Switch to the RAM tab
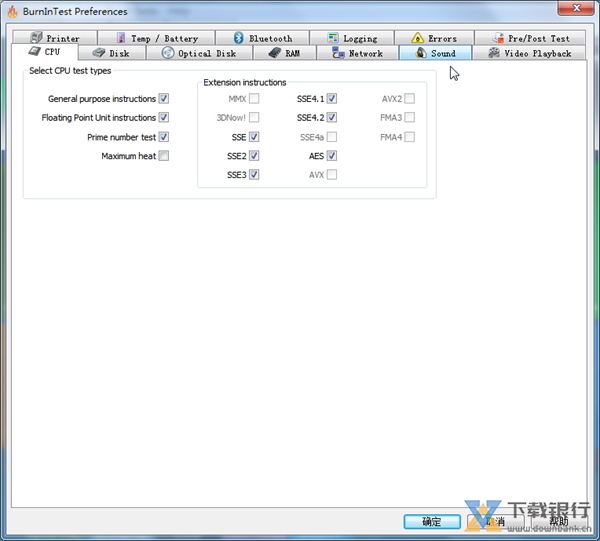The image size is (600, 541). point(285,53)
